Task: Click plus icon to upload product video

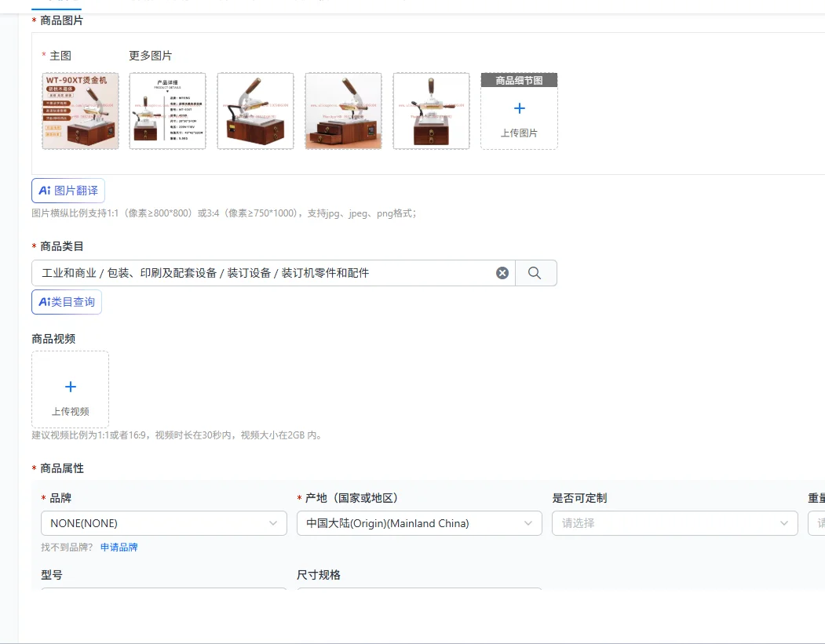Action: [x=71, y=387]
